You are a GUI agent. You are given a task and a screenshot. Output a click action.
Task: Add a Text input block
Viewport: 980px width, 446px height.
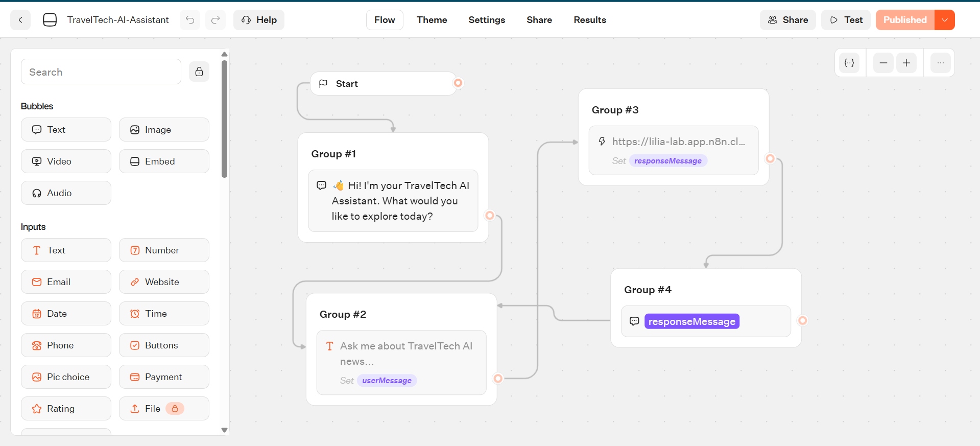[66, 250]
